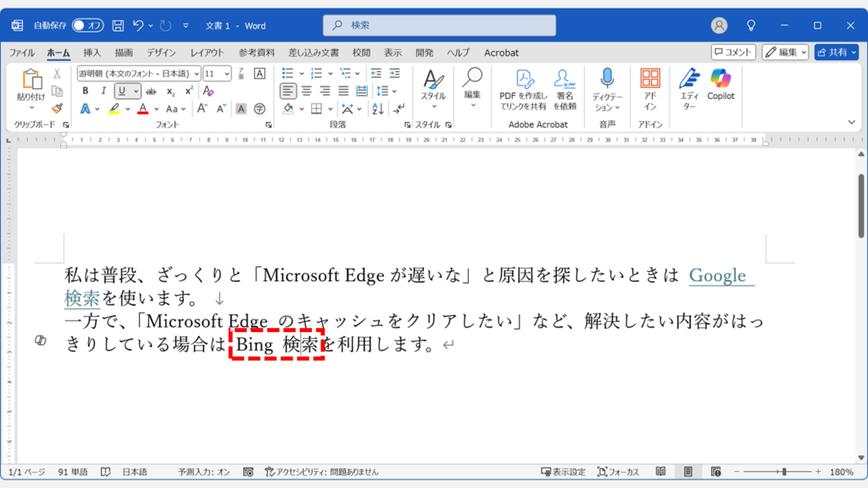This screenshot has width=868, height=488.
Task: Apply strikethrough formatting
Action: 151,91
